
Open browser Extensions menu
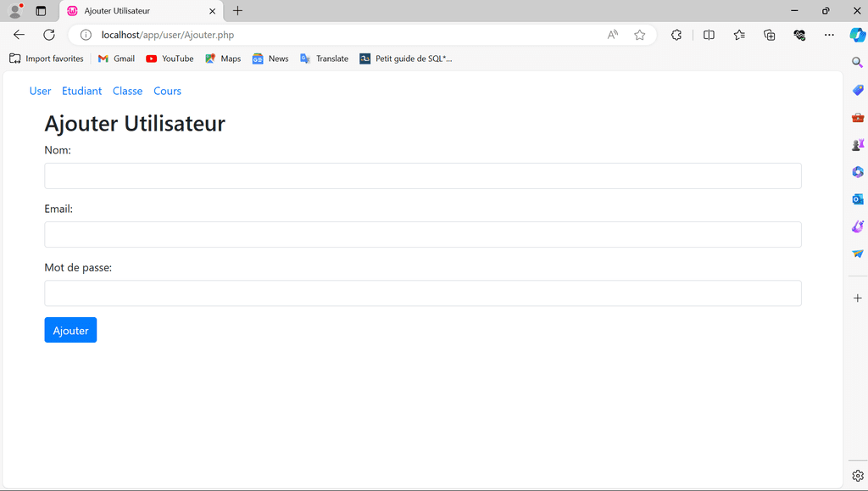[676, 35]
